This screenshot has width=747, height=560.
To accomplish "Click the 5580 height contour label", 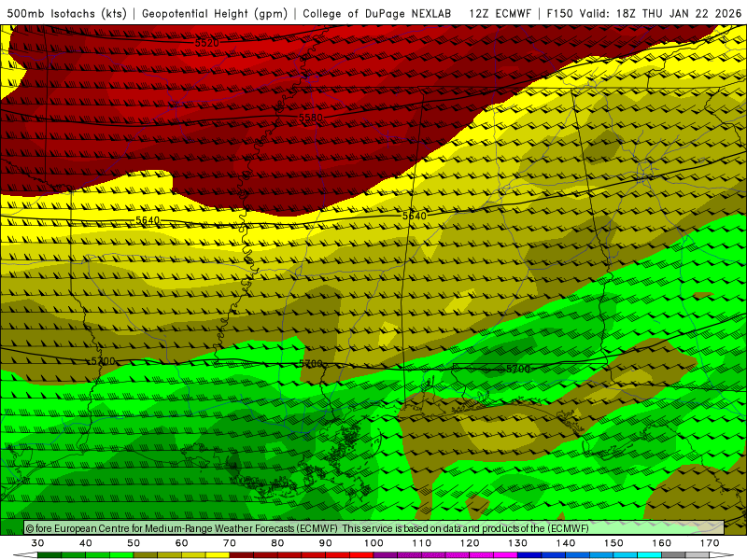I will (310, 118).
